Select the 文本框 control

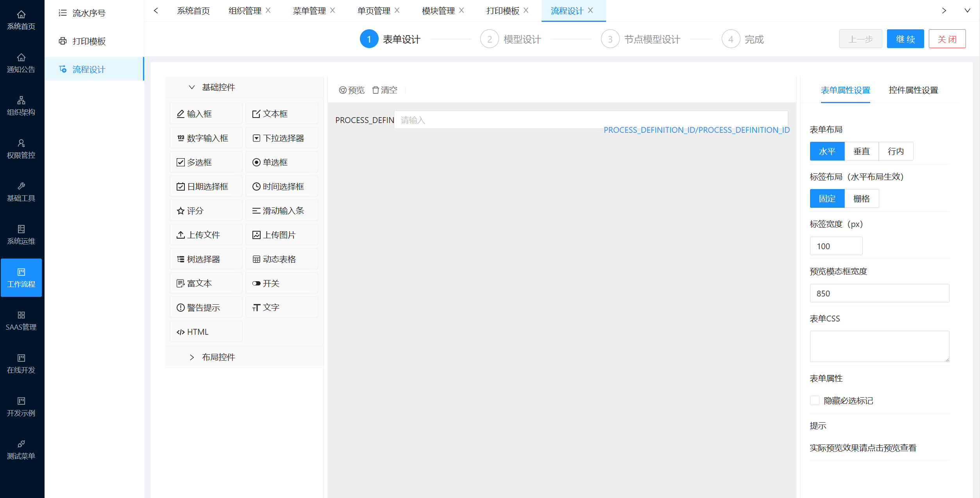282,114
